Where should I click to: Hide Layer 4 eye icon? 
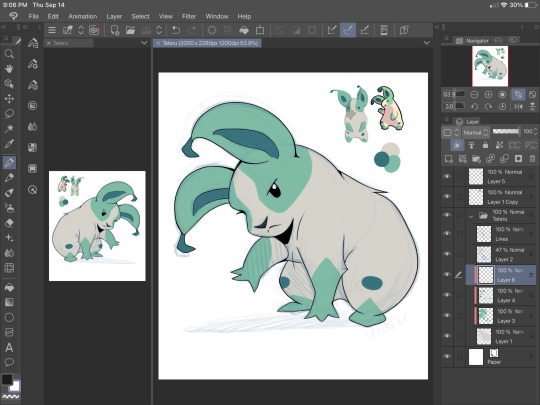point(447,295)
